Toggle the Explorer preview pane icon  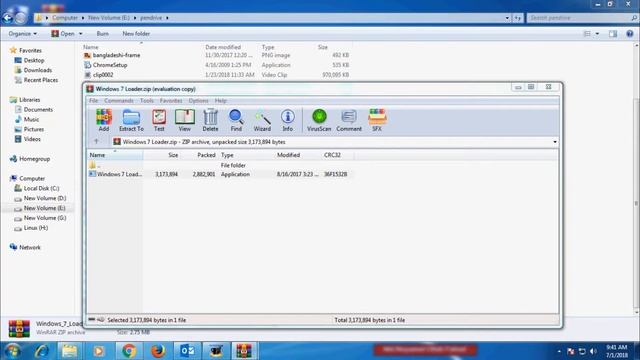(613, 34)
